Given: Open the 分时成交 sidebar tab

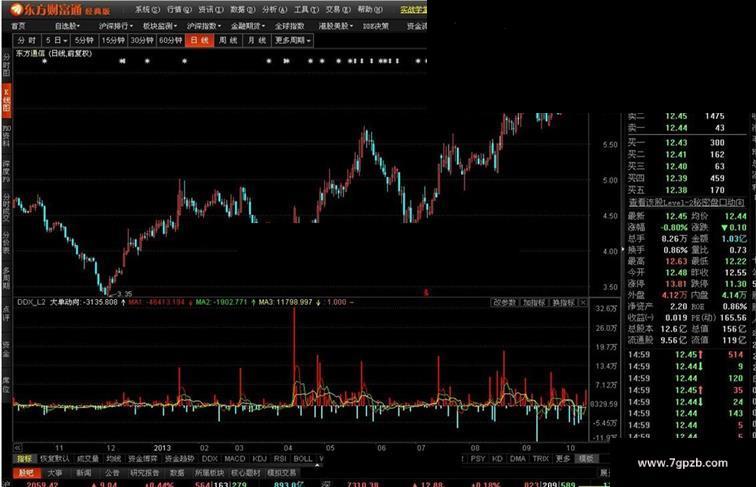Looking at the screenshot, I should point(6,207).
